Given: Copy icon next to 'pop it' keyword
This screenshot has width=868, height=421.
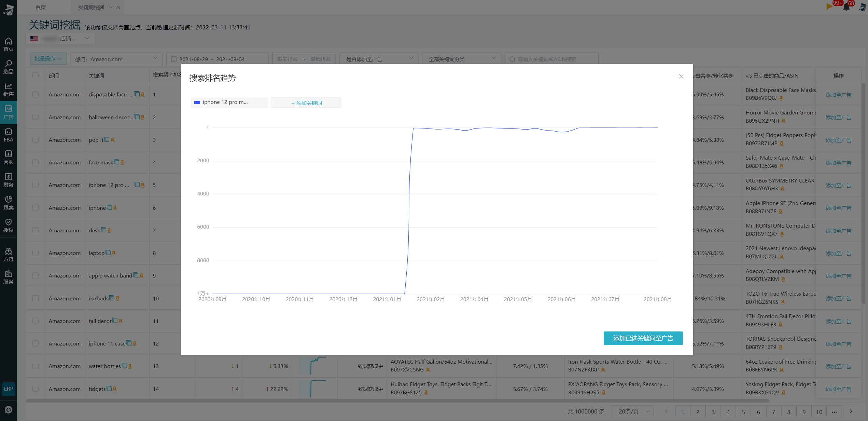Looking at the screenshot, I should click(107, 139).
